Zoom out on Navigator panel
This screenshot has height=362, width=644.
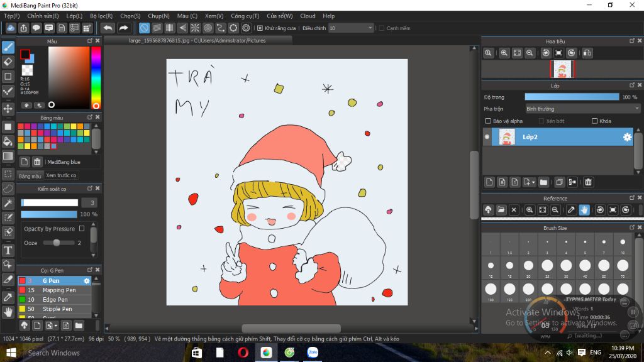(x=530, y=53)
